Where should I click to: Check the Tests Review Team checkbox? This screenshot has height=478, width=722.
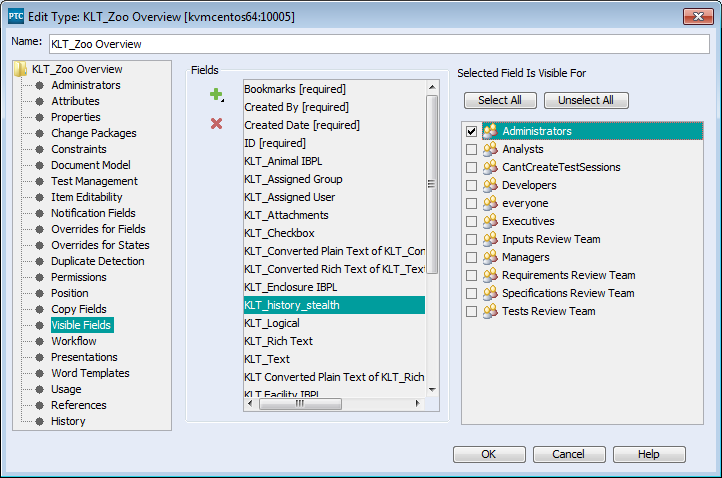click(x=471, y=311)
